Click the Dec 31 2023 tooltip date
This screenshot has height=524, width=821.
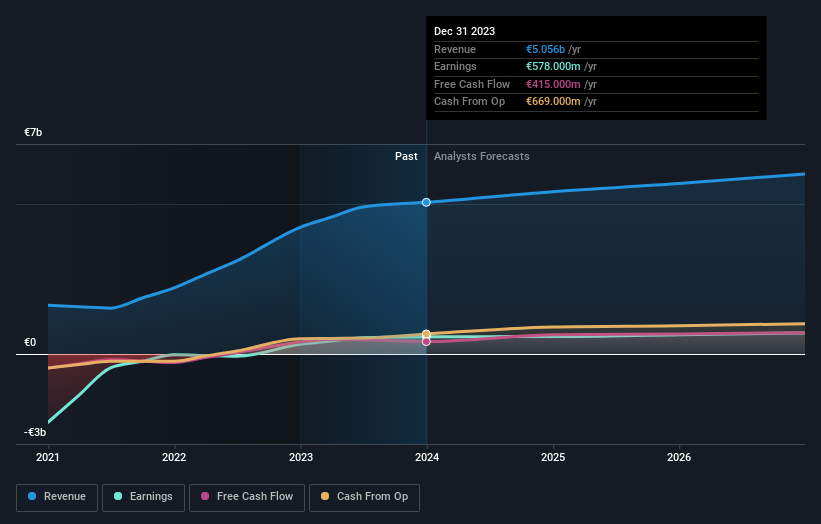[464, 31]
